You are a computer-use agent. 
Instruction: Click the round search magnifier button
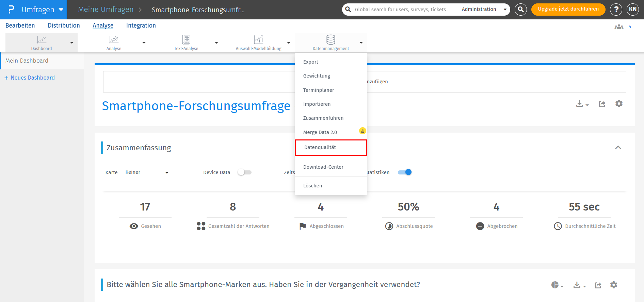(x=521, y=10)
